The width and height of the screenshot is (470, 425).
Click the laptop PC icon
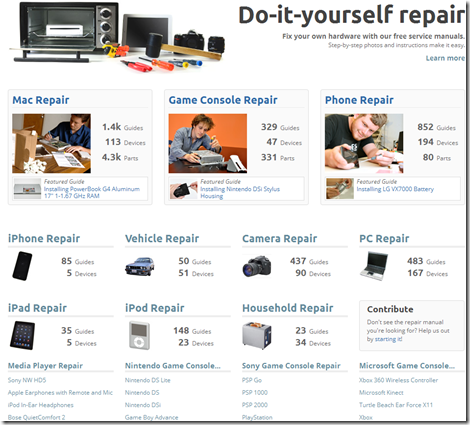click(x=374, y=266)
